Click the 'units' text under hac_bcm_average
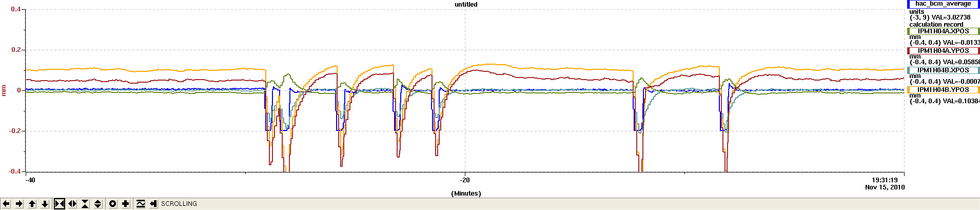 point(917,12)
